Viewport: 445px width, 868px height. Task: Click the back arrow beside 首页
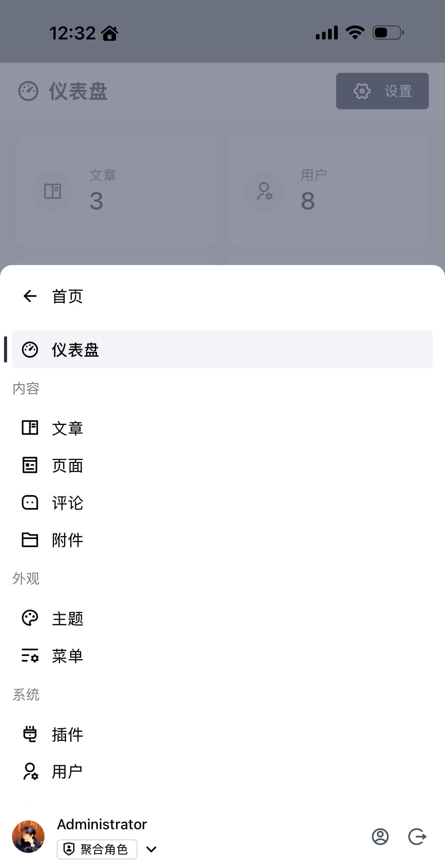pos(30,296)
